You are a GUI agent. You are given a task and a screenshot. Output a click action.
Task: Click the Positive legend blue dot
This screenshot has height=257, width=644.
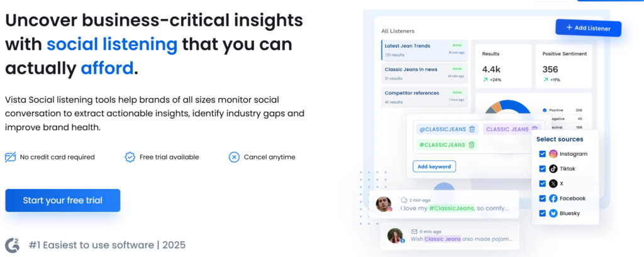(545, 110)
